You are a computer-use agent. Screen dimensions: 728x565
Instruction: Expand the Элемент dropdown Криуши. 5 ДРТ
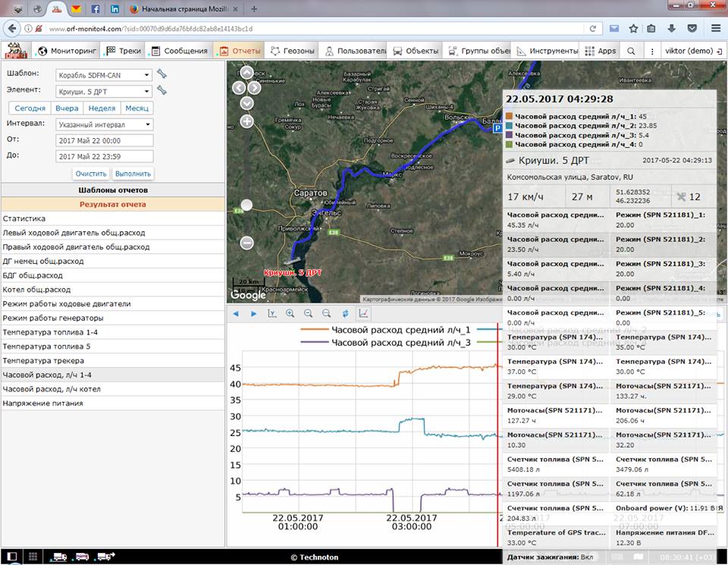[x=105, y=92]
